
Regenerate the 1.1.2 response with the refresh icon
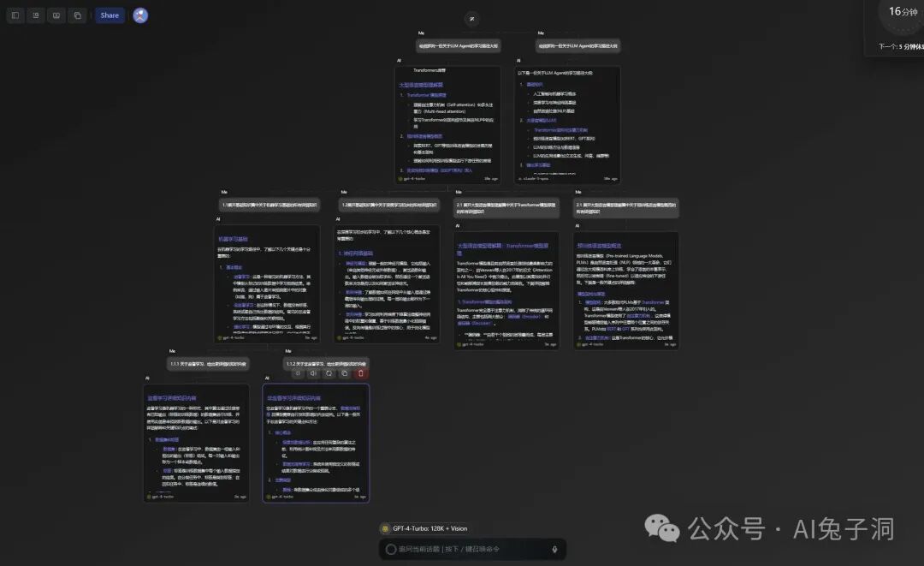(x=329, y=373)
